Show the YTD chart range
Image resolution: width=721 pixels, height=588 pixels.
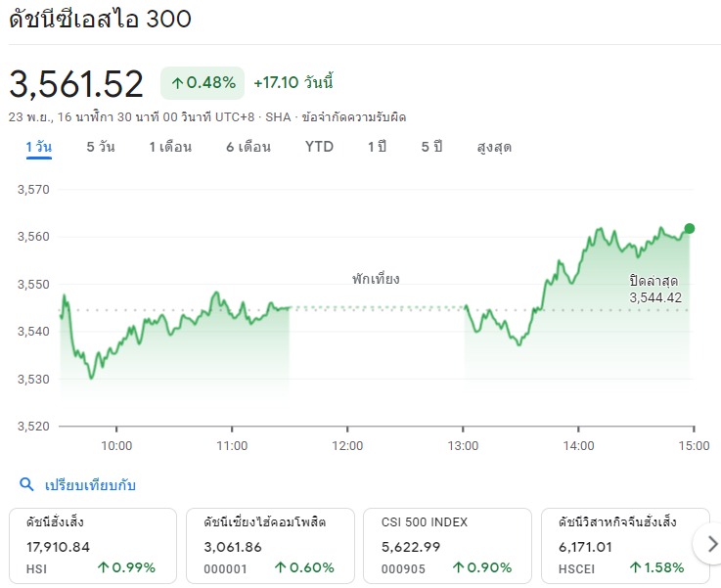pos(319,147)
